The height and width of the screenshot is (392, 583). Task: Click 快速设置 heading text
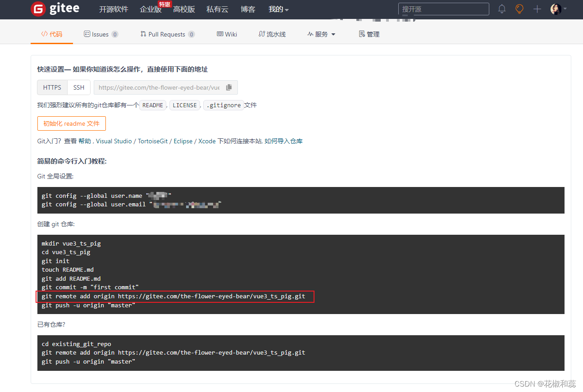point(123,69)
